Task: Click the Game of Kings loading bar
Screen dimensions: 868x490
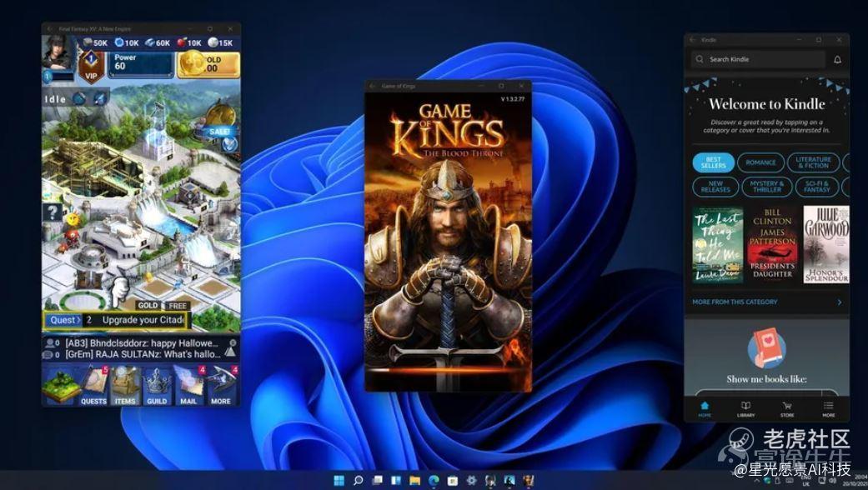Action: (x=448, y=370)
